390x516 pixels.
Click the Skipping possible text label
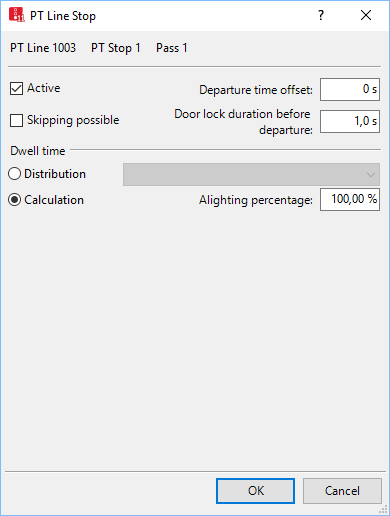pyautogui.click(x=73, y=120)
